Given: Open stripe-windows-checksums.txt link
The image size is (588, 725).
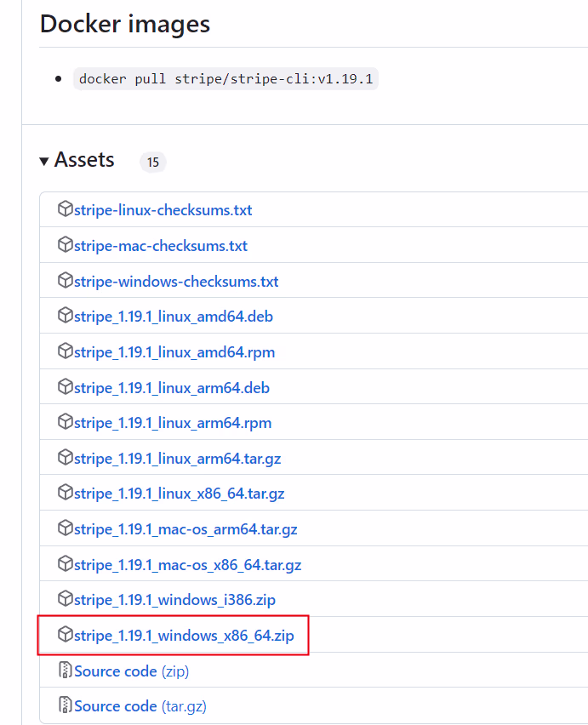Looking at the screenshot, I should (176, 282).
